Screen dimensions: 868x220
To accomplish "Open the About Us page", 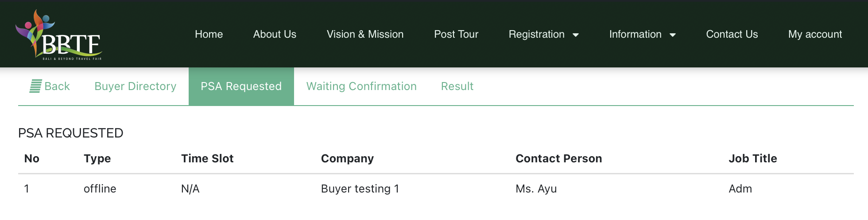I will tap(275, 34).
